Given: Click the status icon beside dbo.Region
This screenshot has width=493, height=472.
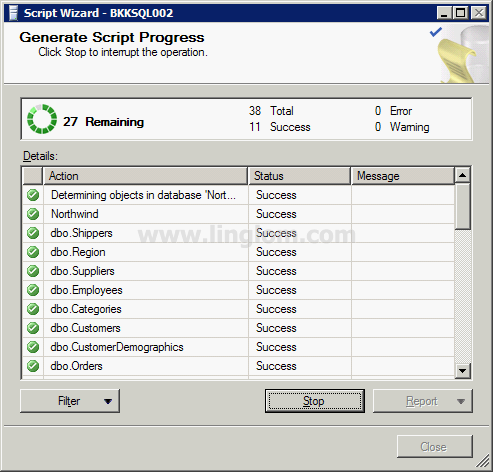Looking at the screenshot, I should (x=33, y=252).
